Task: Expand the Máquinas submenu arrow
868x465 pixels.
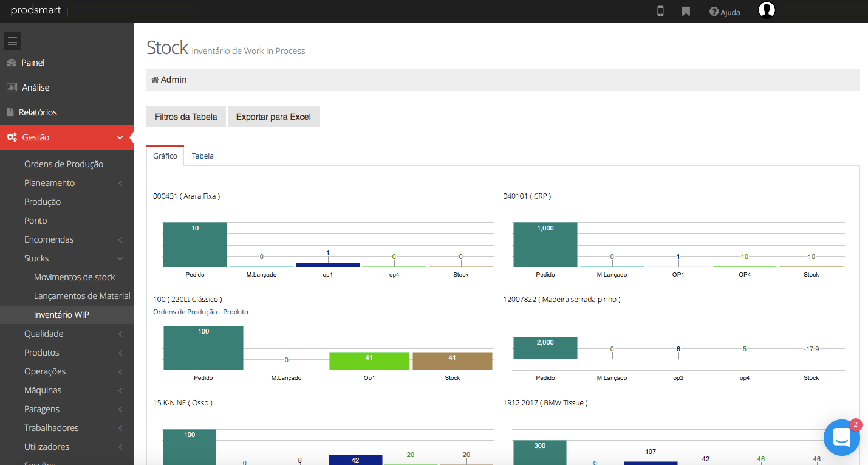Action: tap(120, 391)
